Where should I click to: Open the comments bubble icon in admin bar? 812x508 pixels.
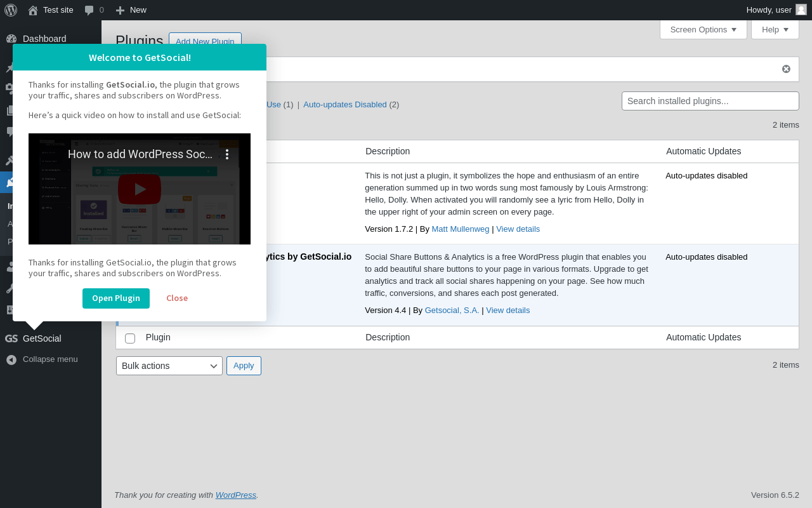pos(89,10)
